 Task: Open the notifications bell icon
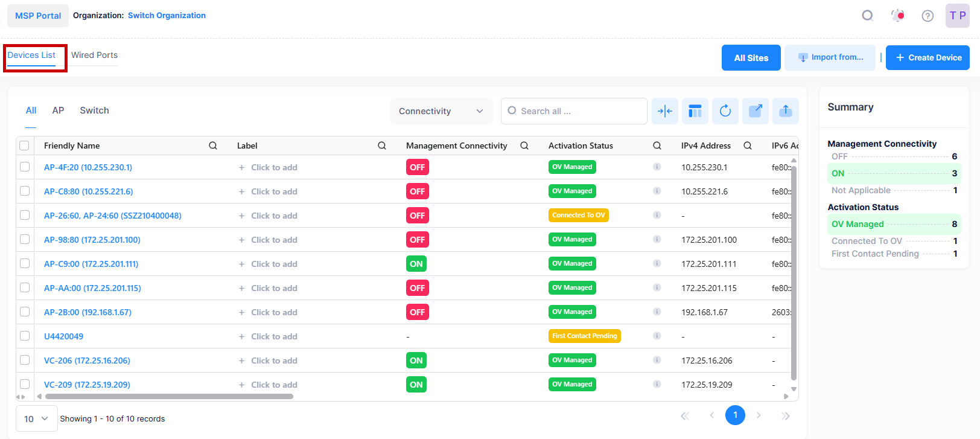(x=898, y=16)
